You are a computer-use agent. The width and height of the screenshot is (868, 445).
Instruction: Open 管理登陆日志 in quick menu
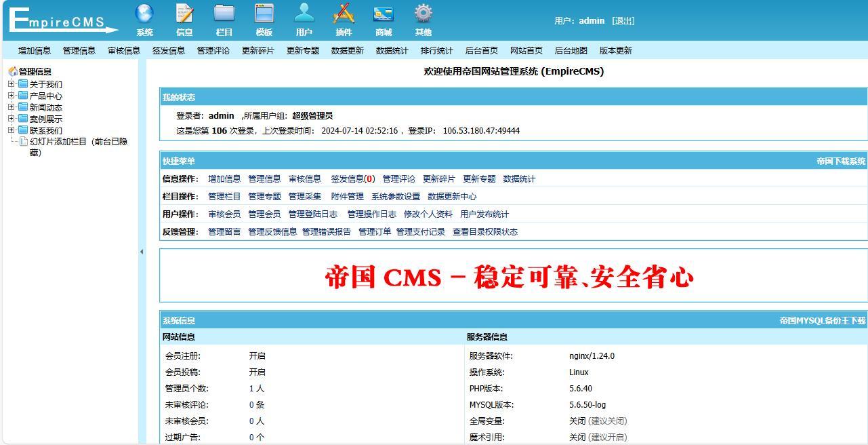[313, 214]
